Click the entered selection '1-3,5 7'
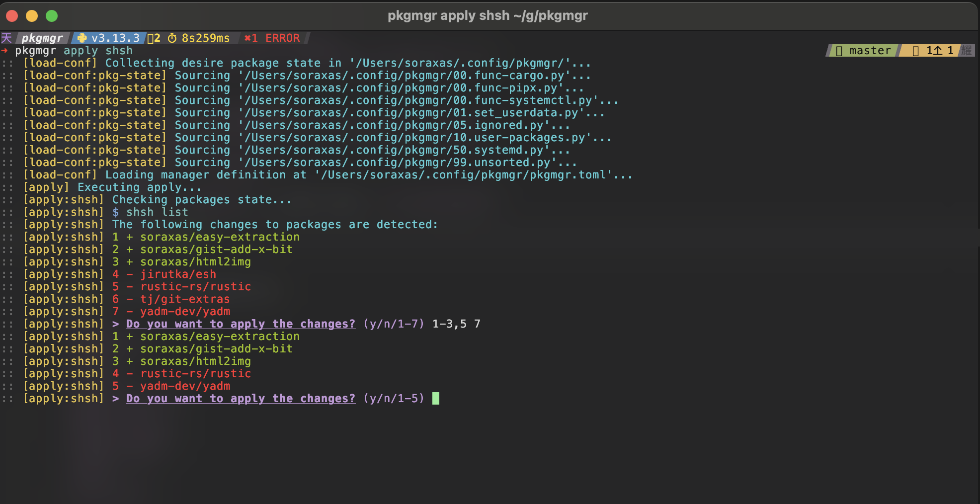The height and width of the screenshot is (504, 980). coord(456,324)
